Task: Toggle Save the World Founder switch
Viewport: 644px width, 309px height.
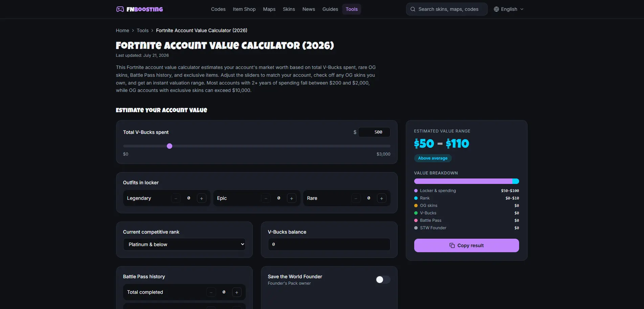Action: coord(383,280)
